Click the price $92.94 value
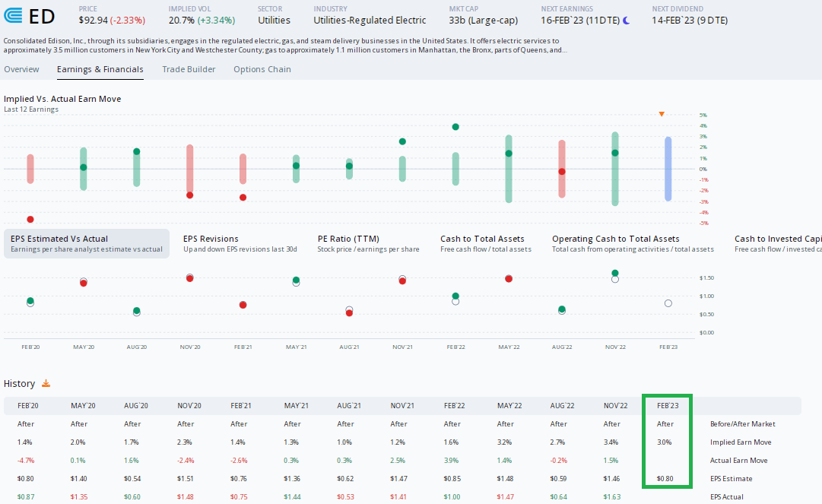This screenshot has width=822, height=504. [94, 21]
